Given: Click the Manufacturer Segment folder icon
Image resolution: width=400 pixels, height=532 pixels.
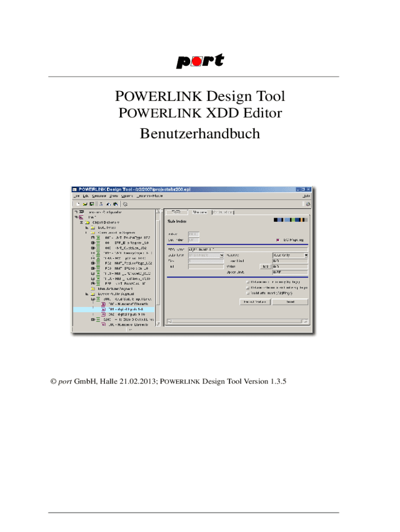Looking at the screenshot, I should coord(93,288).
